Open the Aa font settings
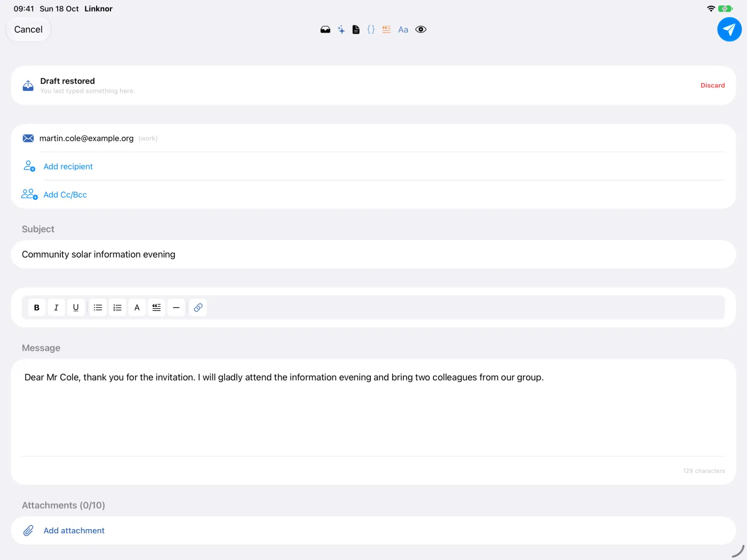 [403, 30]
